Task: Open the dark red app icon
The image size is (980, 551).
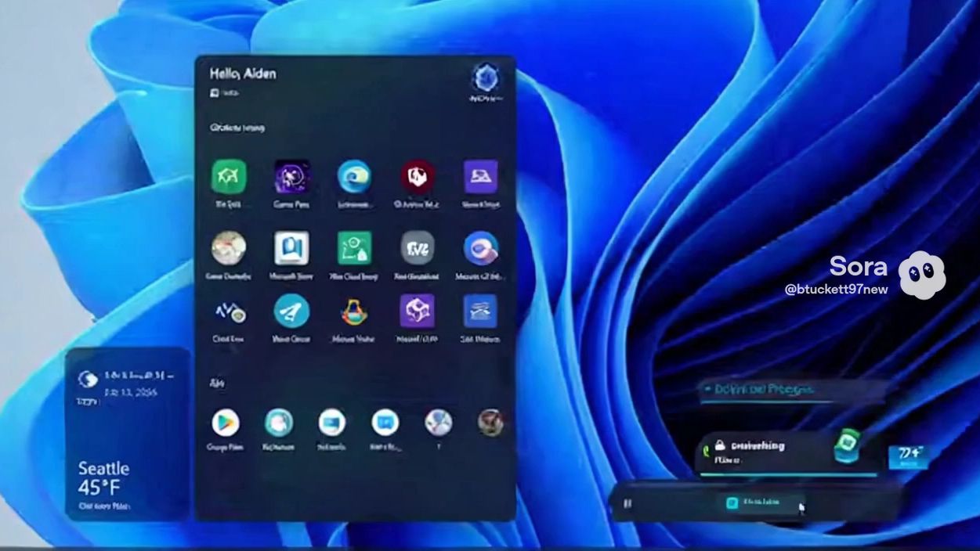Action: (418, 177)
